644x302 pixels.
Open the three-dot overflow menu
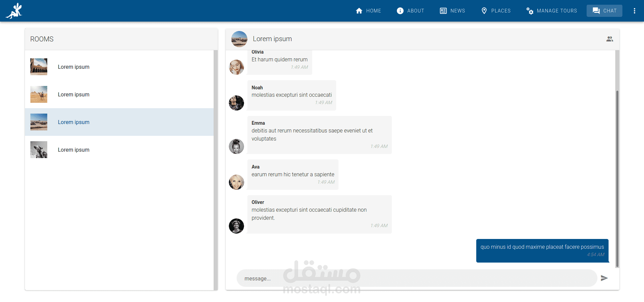tap(635, 11)
